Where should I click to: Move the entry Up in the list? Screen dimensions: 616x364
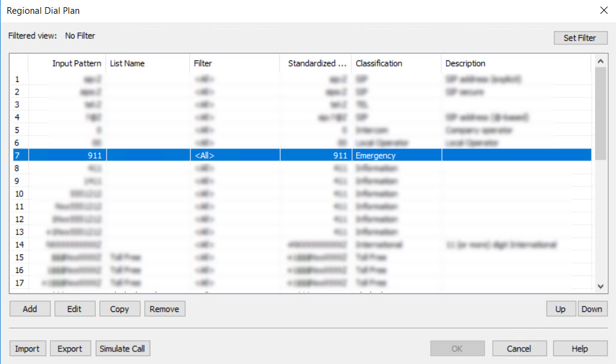coord(560,309)
